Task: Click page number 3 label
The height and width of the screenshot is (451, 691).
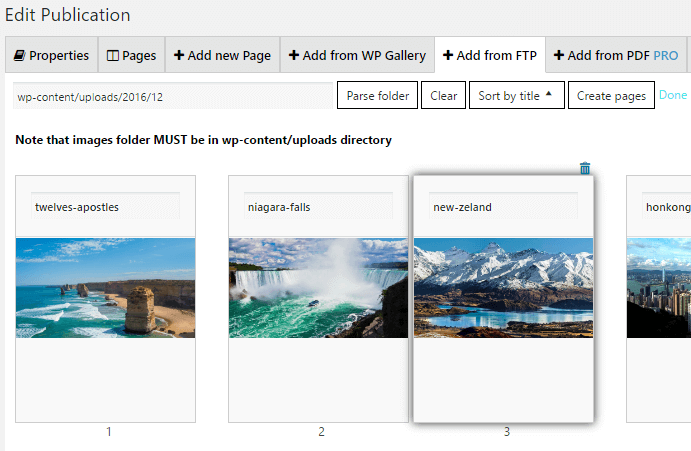Action: click(x=507, y=432)
